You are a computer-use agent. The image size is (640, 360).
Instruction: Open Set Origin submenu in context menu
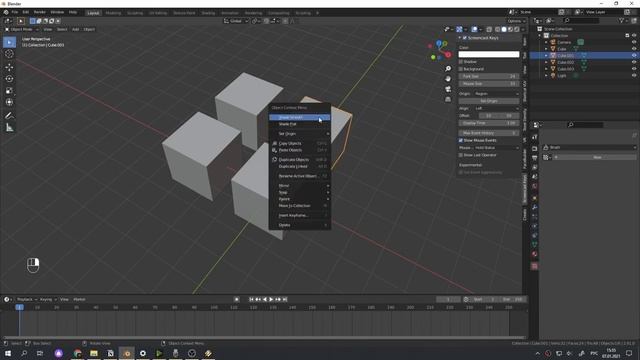(300, 134)
